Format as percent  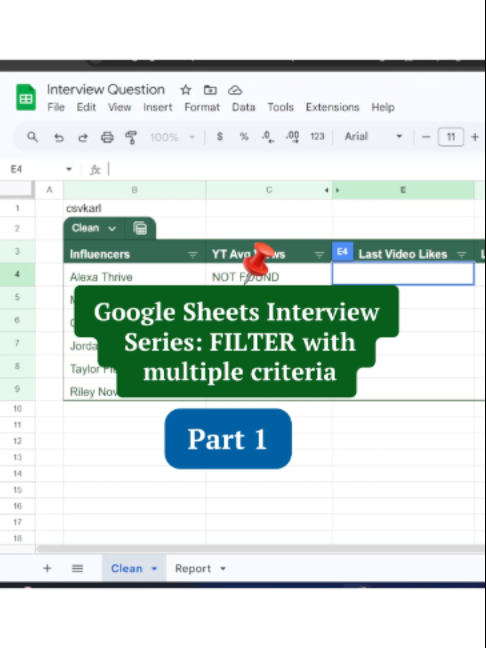[x=244, y=136]
